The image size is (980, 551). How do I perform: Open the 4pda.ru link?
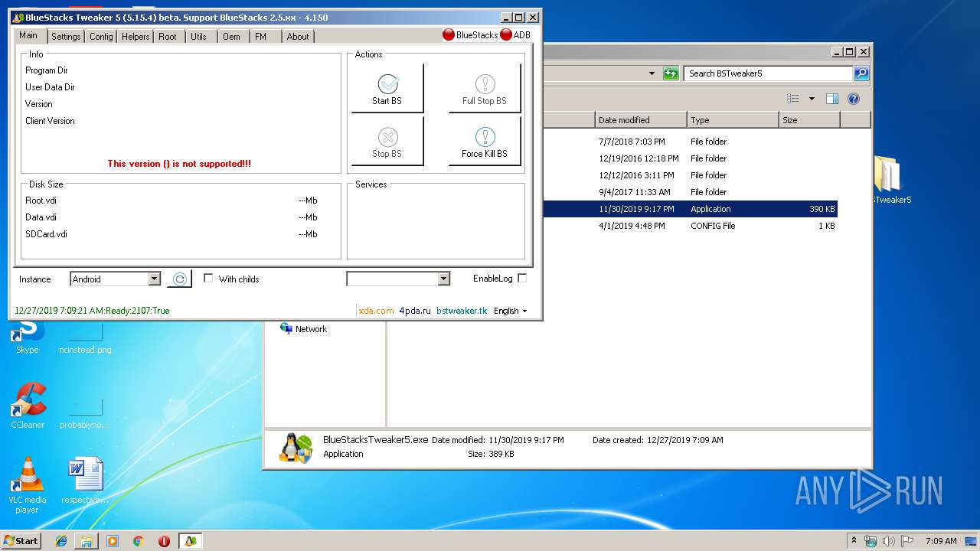[x=415, y=311]
